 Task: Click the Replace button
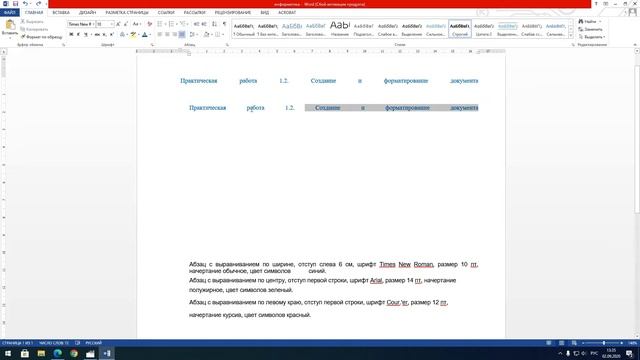pos(590,29)
